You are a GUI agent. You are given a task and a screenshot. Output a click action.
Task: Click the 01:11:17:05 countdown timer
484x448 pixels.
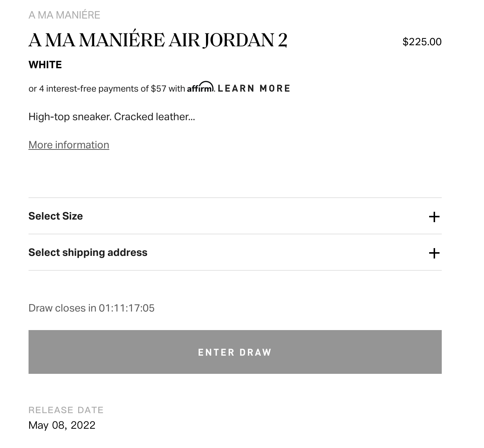[x=126, y=308]
